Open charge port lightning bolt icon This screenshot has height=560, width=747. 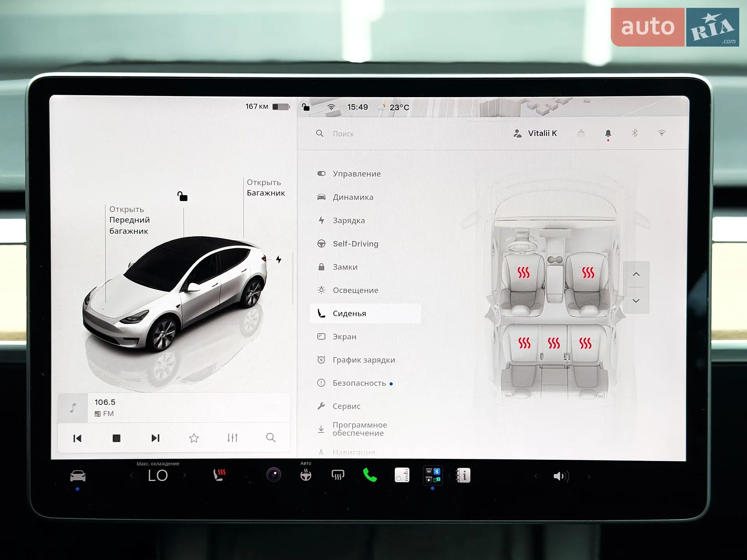[x=279, y=259]
